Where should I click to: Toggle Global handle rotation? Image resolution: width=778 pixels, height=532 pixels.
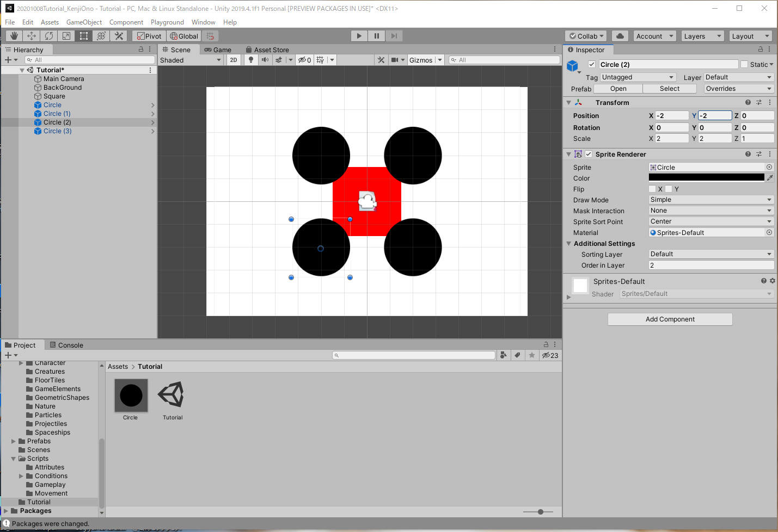(184, 36)
